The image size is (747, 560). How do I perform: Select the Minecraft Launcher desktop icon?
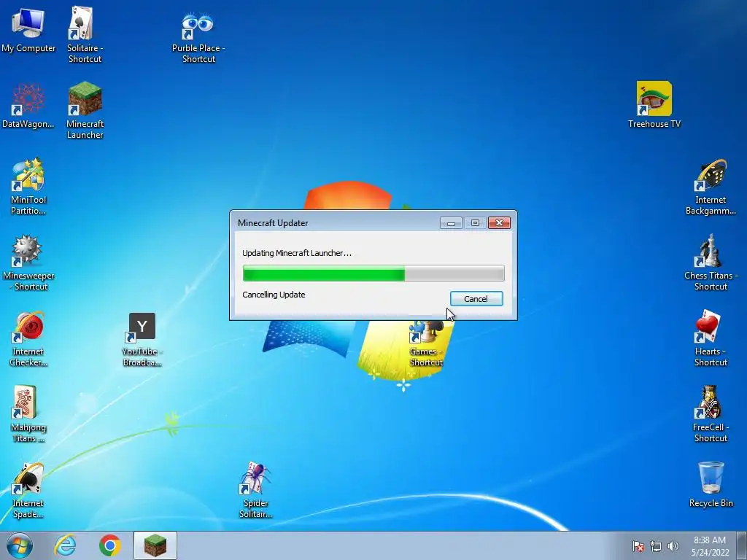coord(85,111)
